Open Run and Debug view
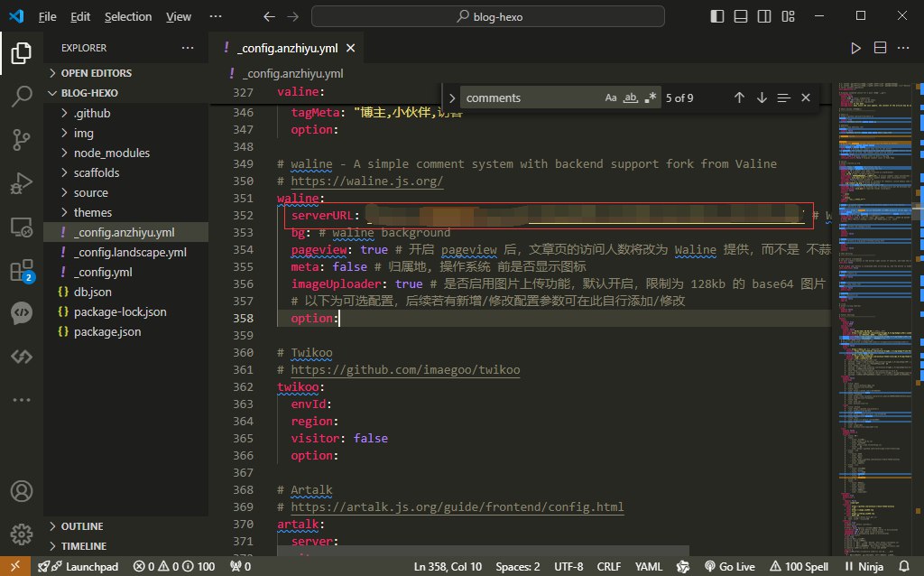The width and height of the screenshot is (924, 576). pyautogui.click(x=21, y=184)
